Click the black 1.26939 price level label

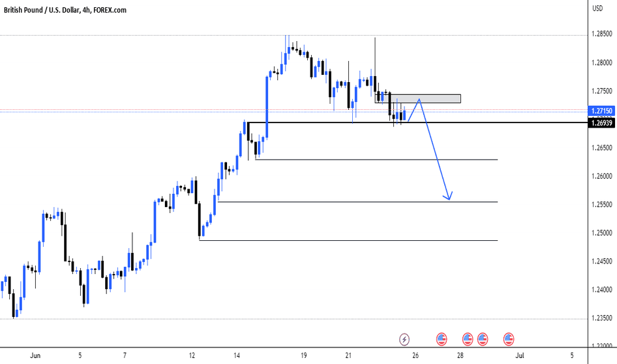(x=602, y=123)
